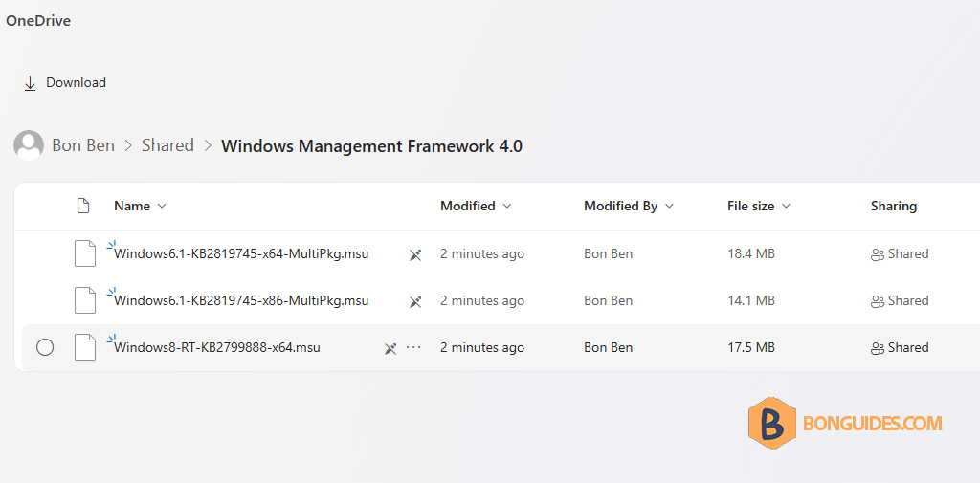Click the Shared status text in the 14.1 MB row
The image size is (980, 483).
pyautogui.click(x=908, y=300)
